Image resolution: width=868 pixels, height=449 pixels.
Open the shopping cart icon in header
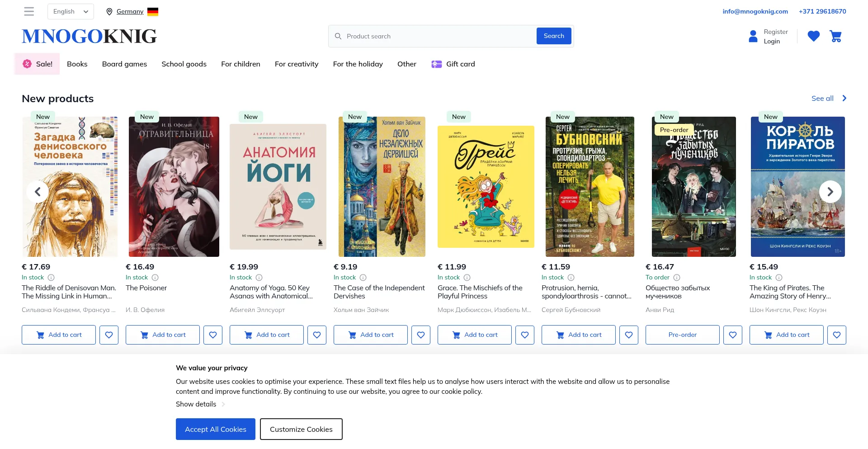click(835, 36)
